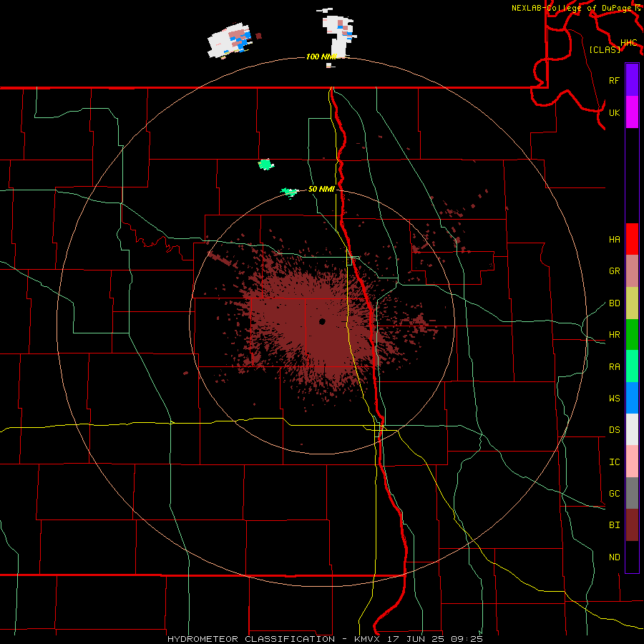
Task: Click the "RF" legend label
Action: coord(614,80)
